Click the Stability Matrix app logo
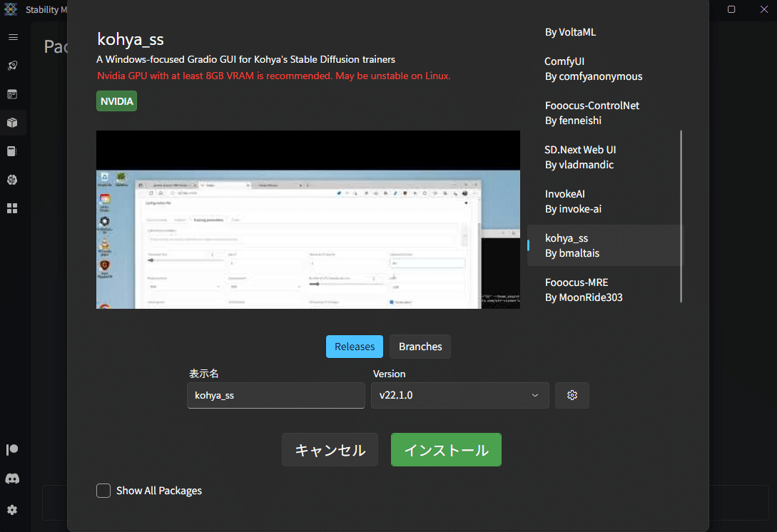The image size is (777, 532). pyautogui.click(x=11, y=9)
